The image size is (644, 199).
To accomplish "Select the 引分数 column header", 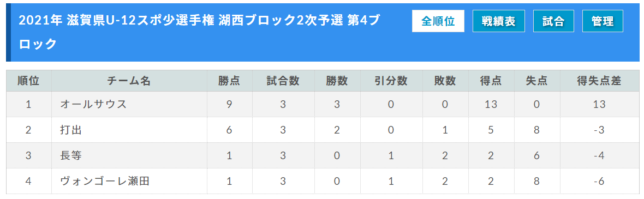I will point(391,81).
